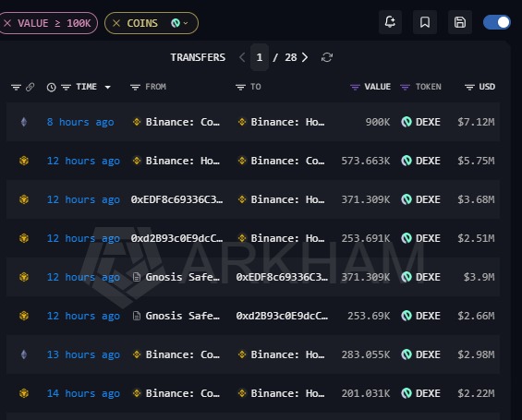Toggle the blue switch at top right
Viewport: 522px width, 420px height.
[x=497, y=22]
